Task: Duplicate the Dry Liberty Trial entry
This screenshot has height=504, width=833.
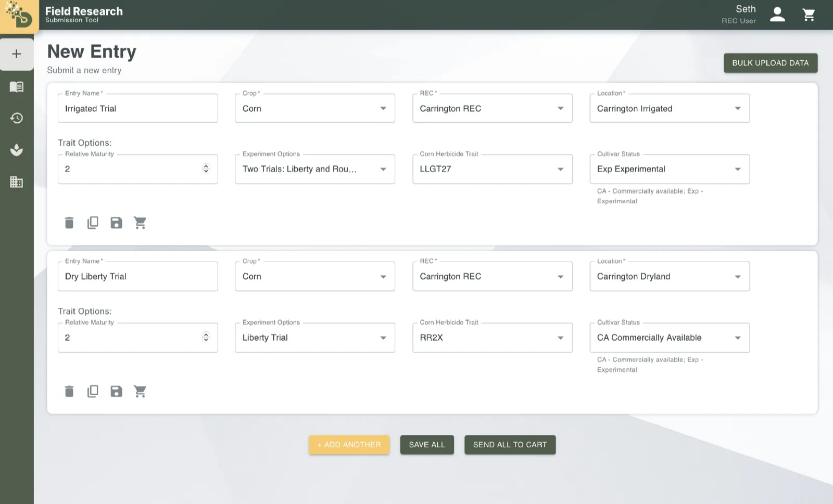Action: [93, 391]
